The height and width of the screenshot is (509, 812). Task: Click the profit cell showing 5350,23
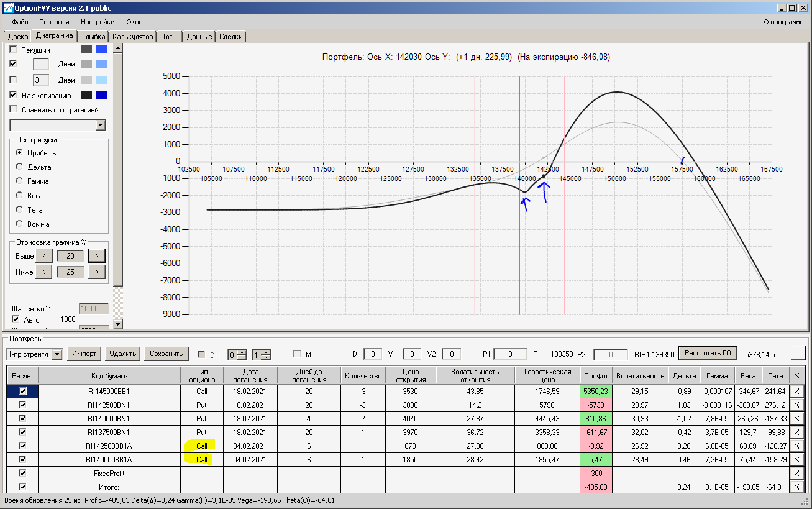[596, 392]
